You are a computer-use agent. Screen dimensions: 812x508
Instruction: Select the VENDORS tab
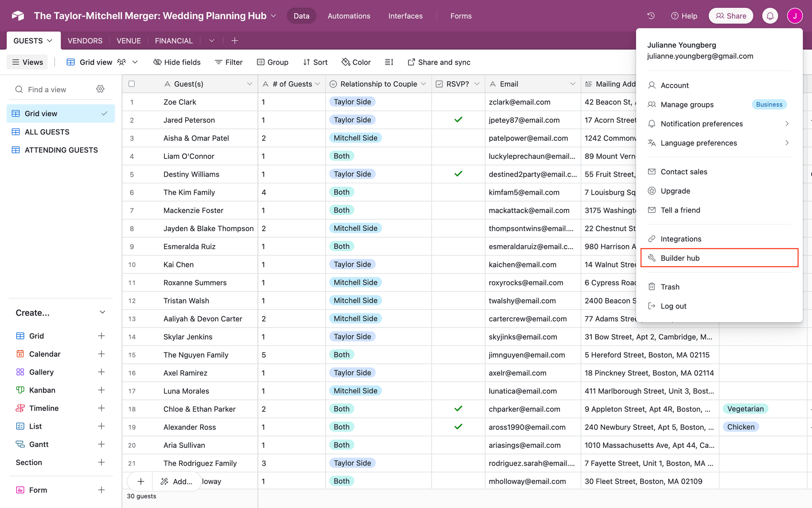click(x=85, y=40)
